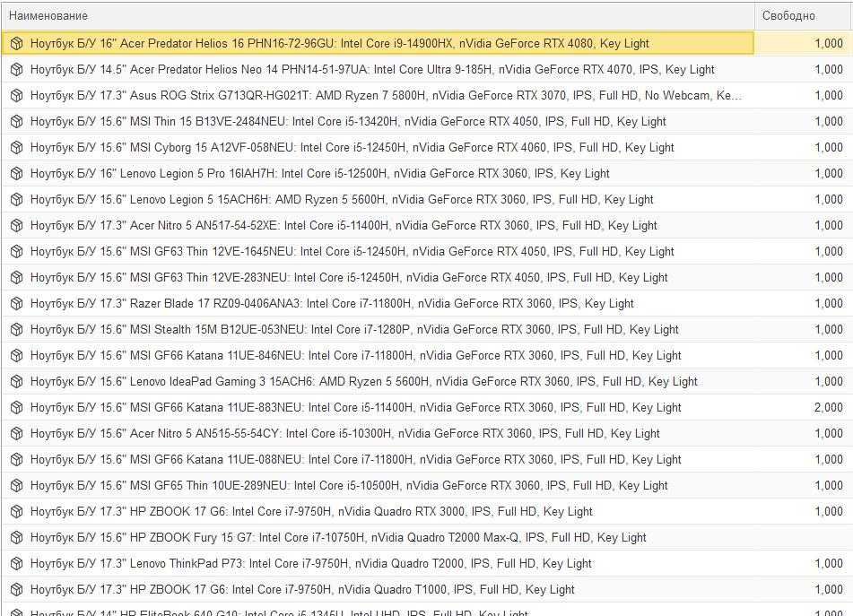Click item icon of Asus ROG Strix G713QR row
Viewport: 853px width, 616px height.
pos(17,96)
